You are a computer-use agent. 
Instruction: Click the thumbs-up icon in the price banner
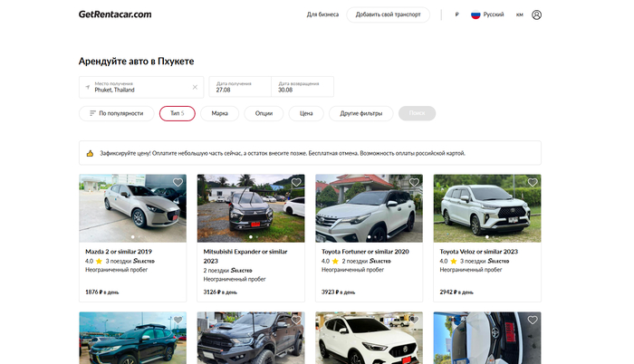pyautogui.click(x=90, y=153)
